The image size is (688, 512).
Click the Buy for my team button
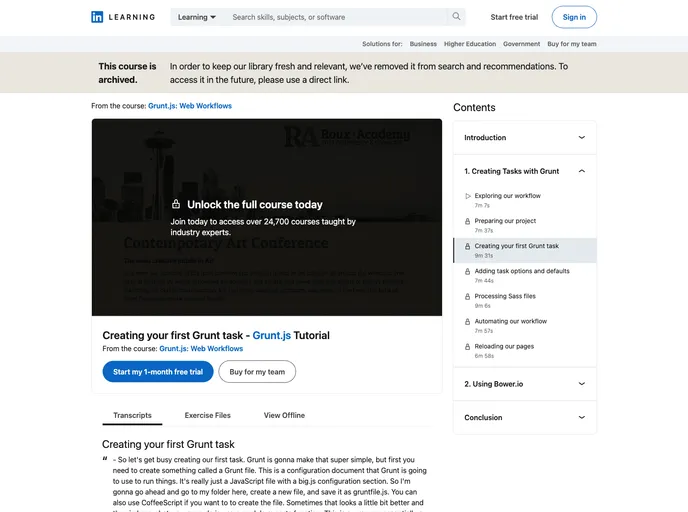click(257, 372)
